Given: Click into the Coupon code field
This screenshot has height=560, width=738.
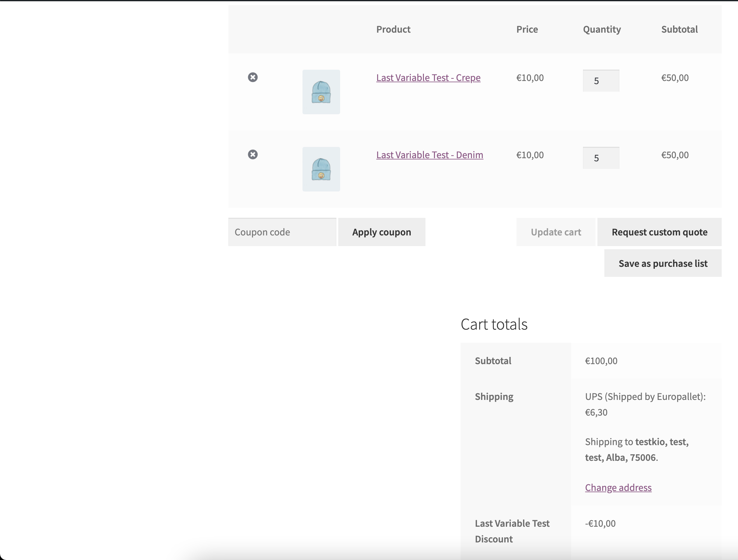Looking at the screenshot, I should [x=282, y=232].
